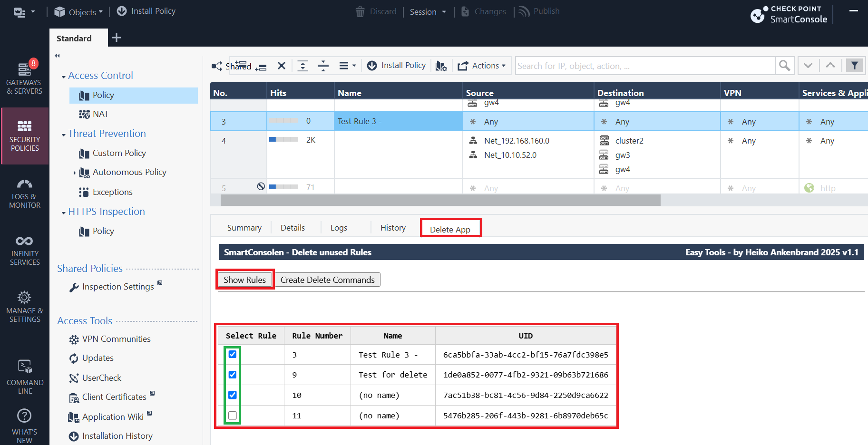Click Create Delete Commands button

(328, 280)
